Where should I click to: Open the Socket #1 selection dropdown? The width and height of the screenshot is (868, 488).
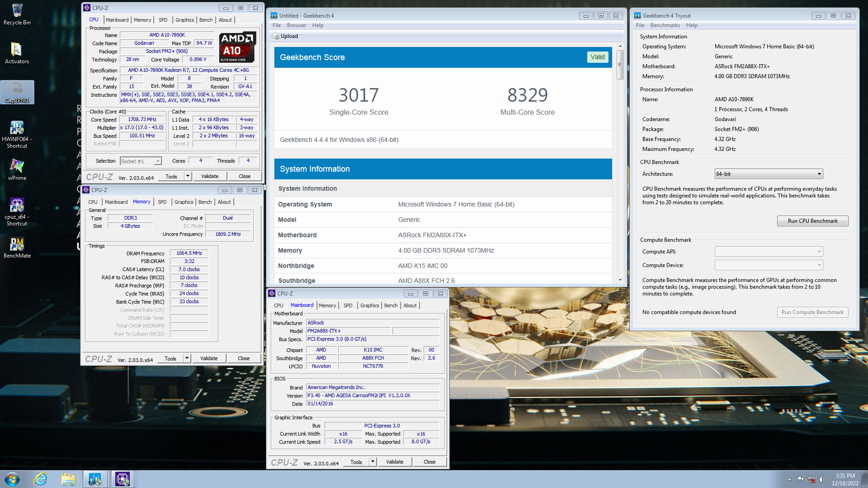[x=141, y=161]
